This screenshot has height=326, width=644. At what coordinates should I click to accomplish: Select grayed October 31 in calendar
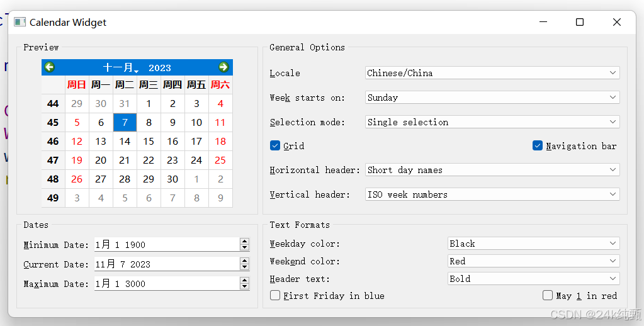point(125,103)
